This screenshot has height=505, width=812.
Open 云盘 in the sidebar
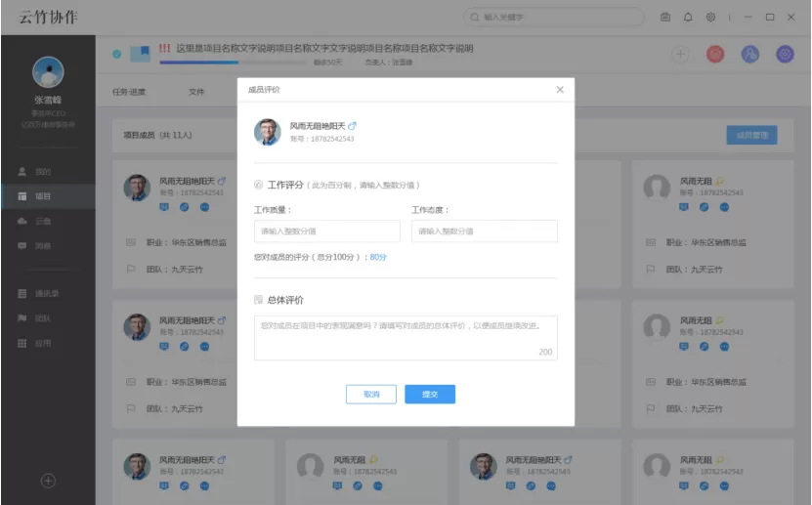[48, 221]
